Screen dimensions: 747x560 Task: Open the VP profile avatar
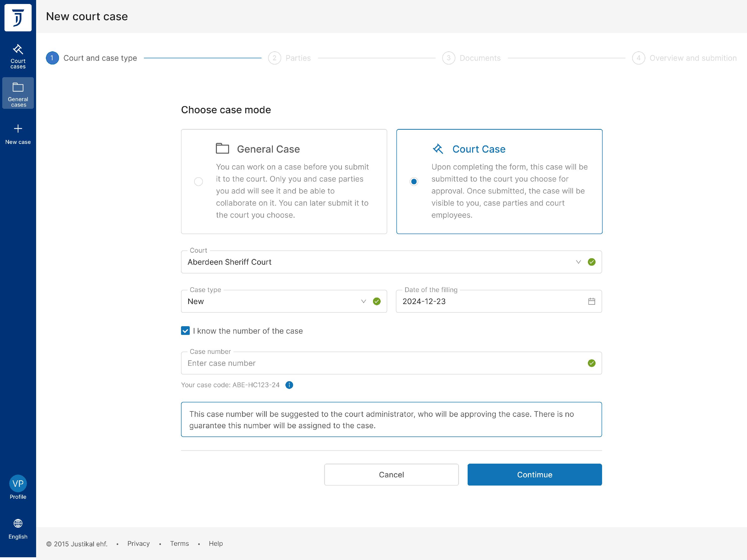click(x=18, y=483)
